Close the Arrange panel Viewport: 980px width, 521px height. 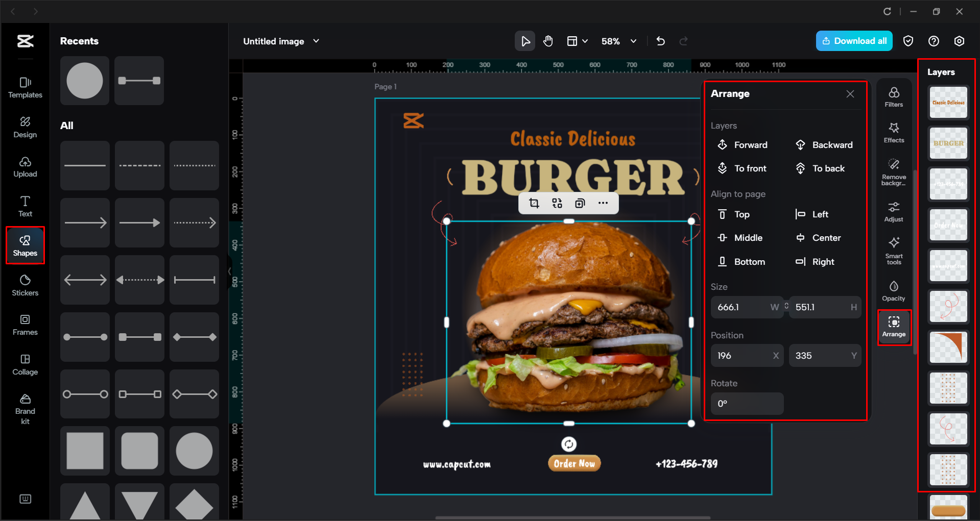click(x=850, y=94)
